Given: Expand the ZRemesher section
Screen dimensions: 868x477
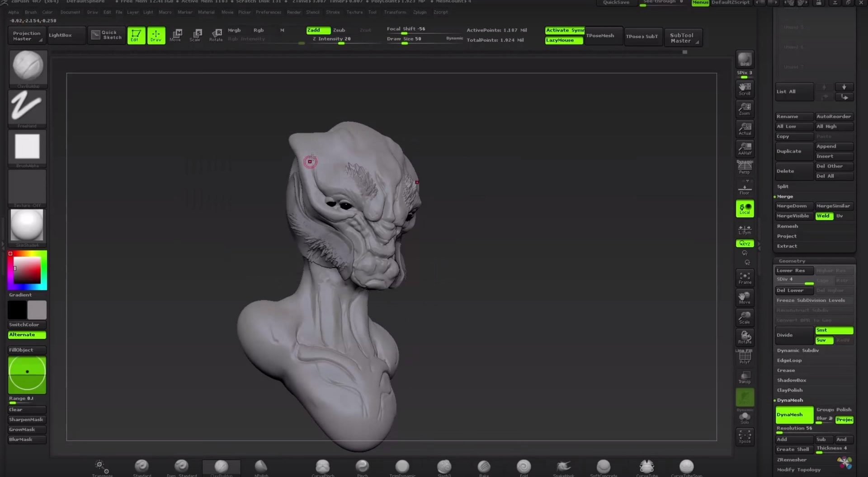Looking at the screenshot, I should (792, 460).
